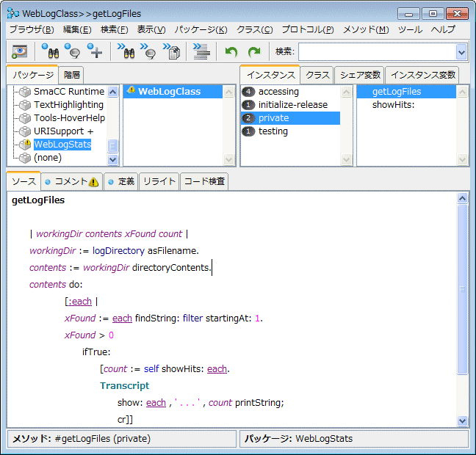Redo the edit with green arrow

(254, 51)
